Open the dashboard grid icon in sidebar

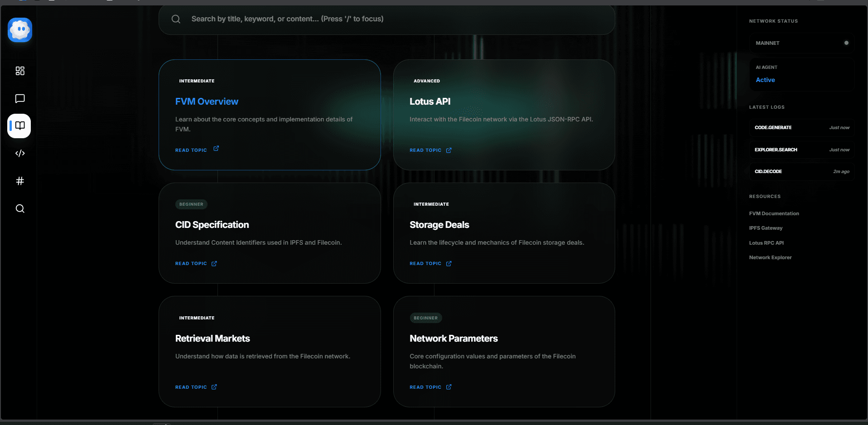(x=20, y=71)
